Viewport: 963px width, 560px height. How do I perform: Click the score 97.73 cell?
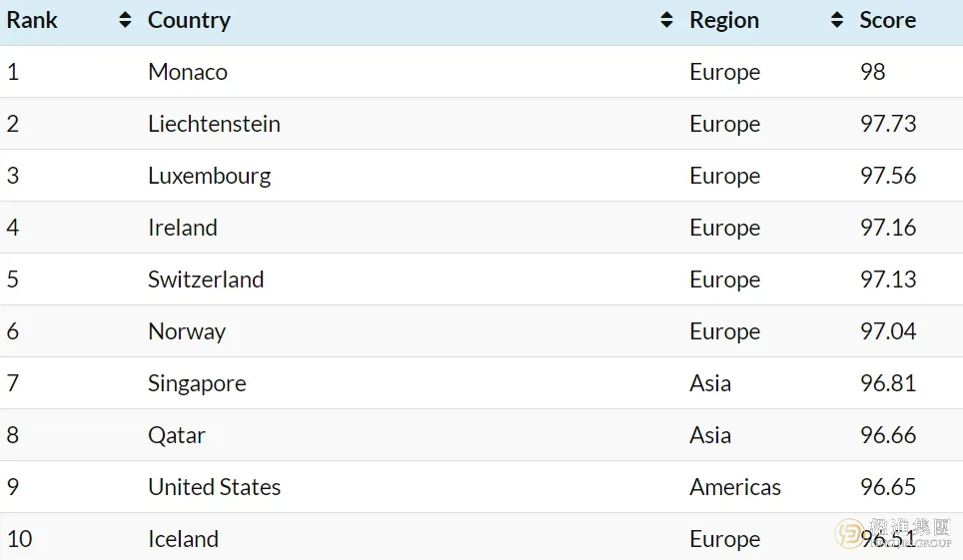point(888,124)
